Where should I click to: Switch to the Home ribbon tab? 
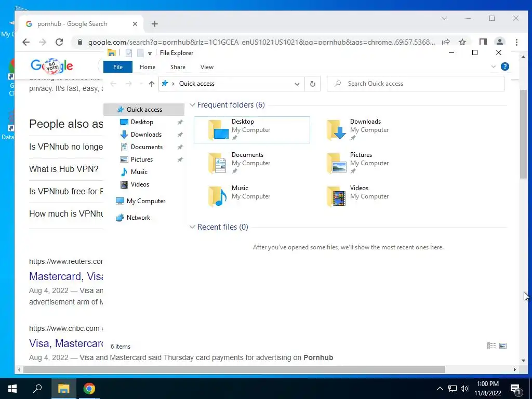coord(147,67)
